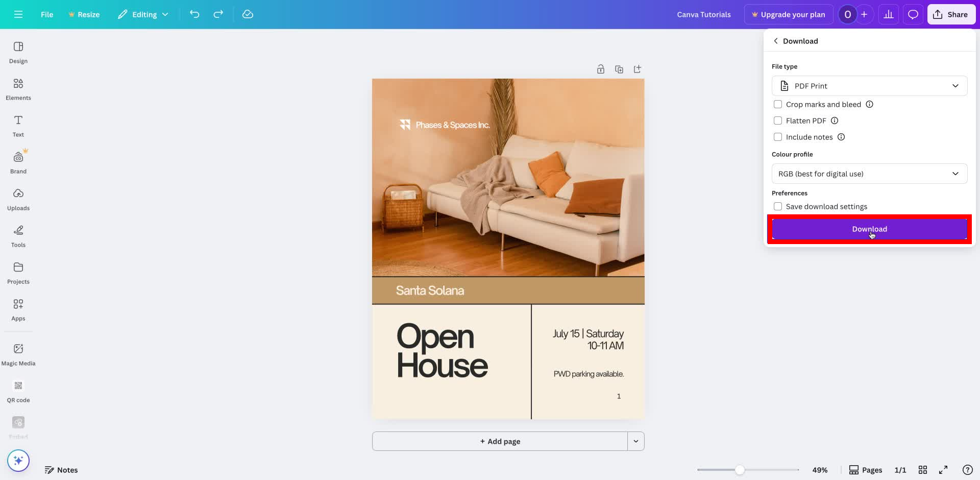Open the Notes panel

tap(61, 469)
